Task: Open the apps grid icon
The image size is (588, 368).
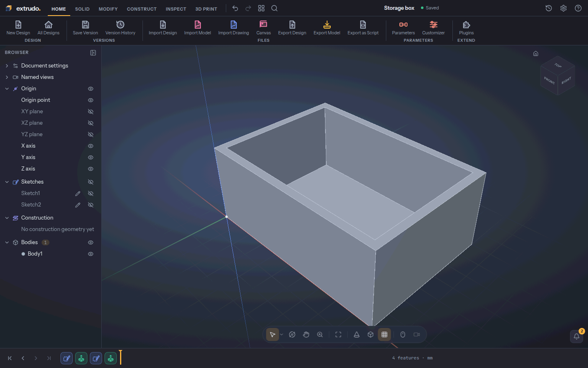Action: click(x=261, y=8)
